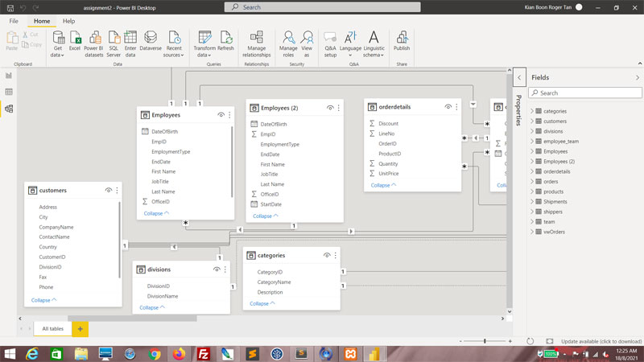Click the horizontal canvas scrollbar
This screenshot has height=362, width=644.
132,319
